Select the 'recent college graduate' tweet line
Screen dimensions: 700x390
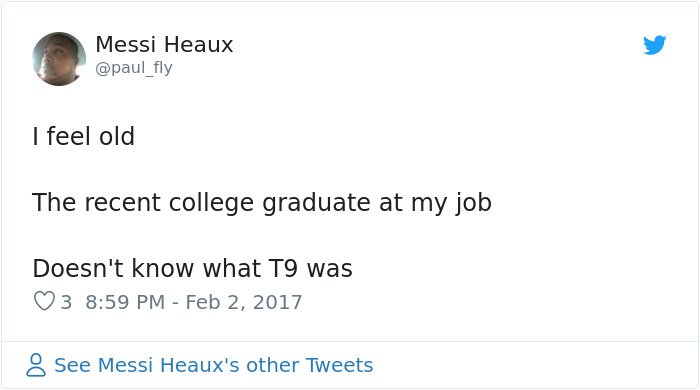(x=262, y=203)
